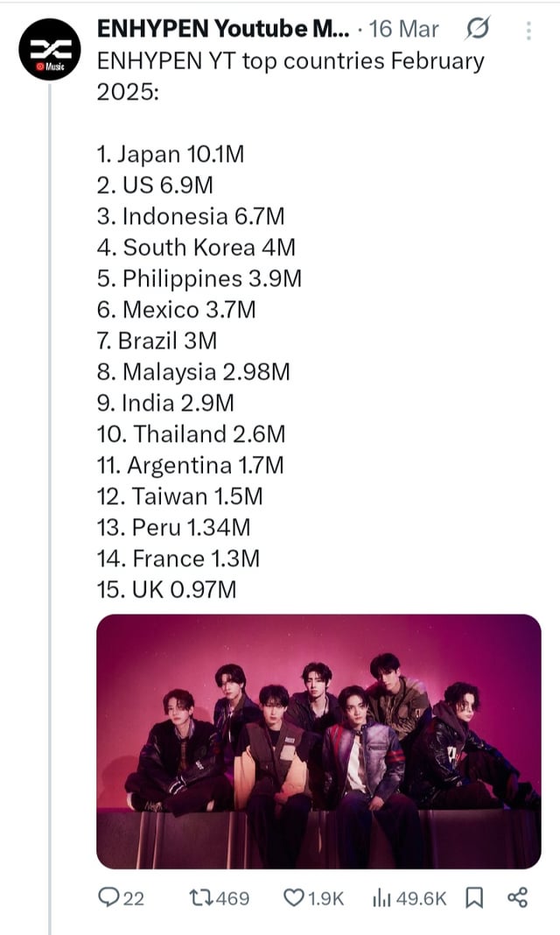Tap the Grok icon beside the date
The width and height of the screenshot is (560, 935).
477,31
